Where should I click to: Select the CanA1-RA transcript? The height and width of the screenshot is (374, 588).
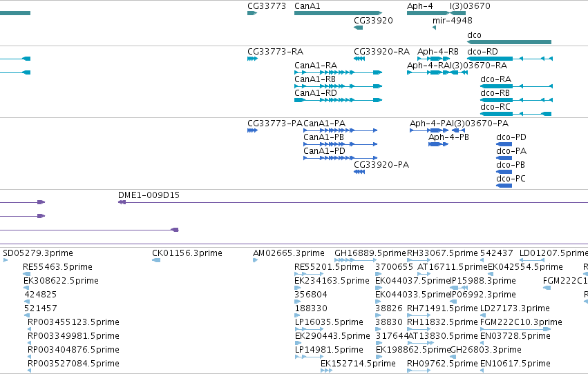[x=339, y=72]
